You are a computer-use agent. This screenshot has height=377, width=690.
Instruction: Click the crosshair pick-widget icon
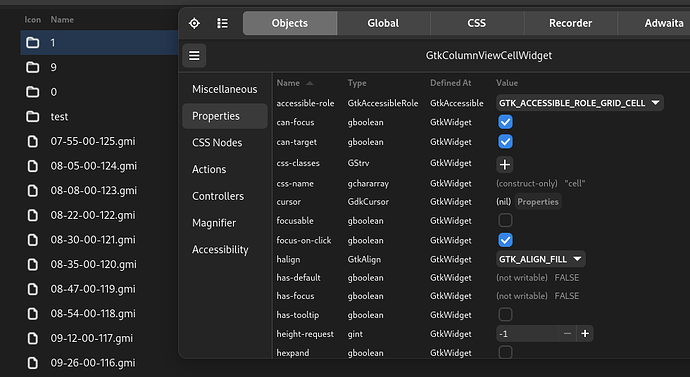point(194,23)
